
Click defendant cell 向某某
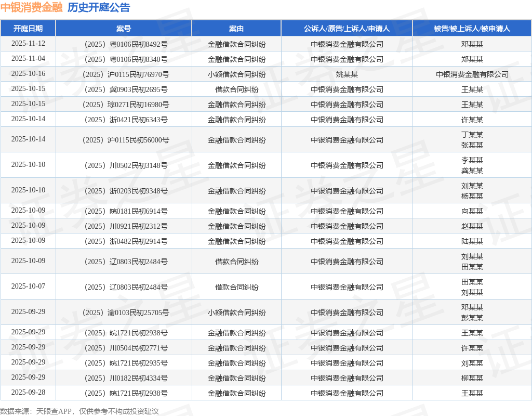coord(472,211)
